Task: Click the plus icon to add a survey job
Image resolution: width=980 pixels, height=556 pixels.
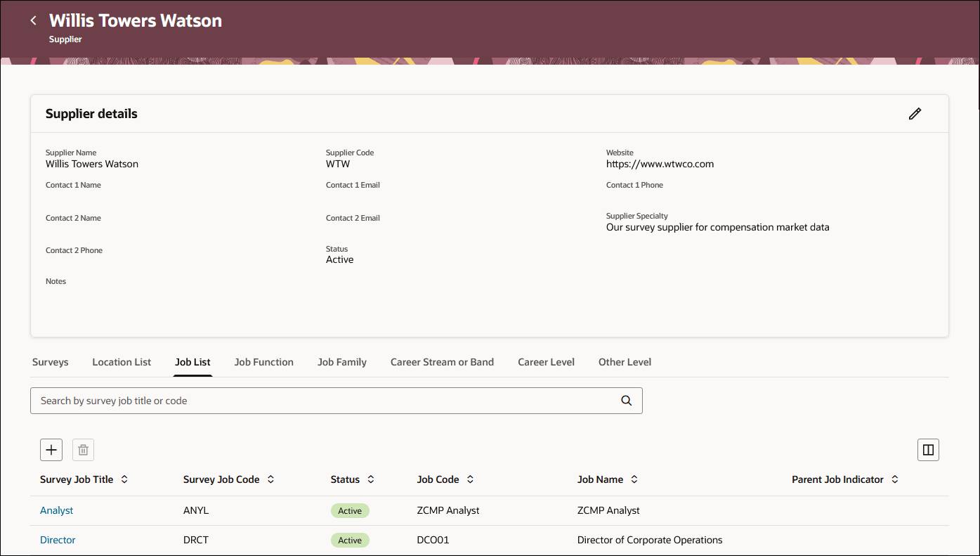Action: click(x=51, y=449)
